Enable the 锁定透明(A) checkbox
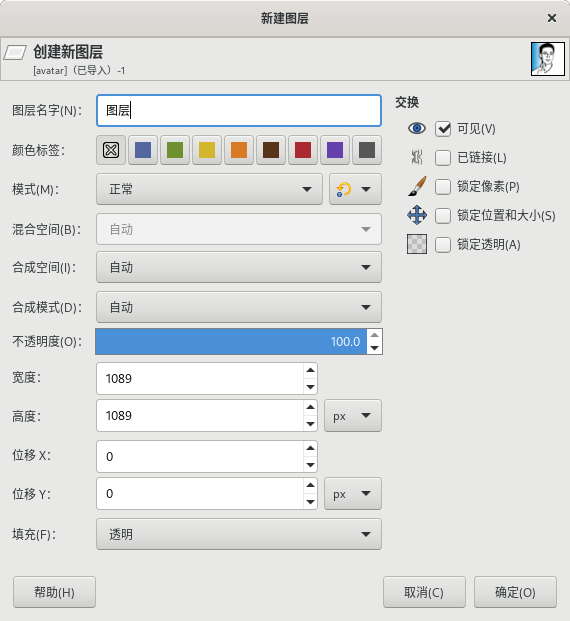This screenshot has width=570, height=621. [443, 244]
